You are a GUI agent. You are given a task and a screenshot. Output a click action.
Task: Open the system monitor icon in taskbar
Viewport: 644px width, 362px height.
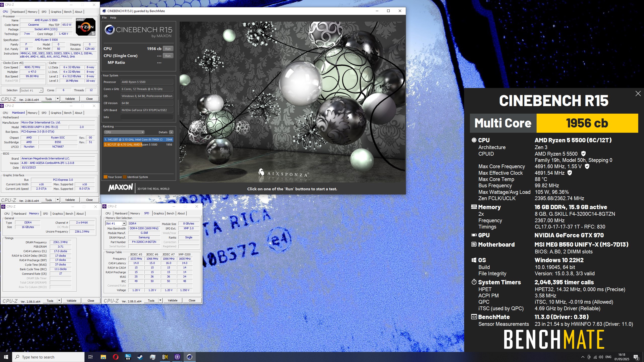153,357
